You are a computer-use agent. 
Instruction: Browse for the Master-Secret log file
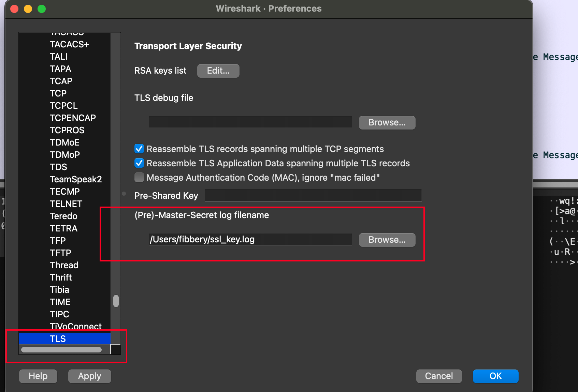[387, 240]
